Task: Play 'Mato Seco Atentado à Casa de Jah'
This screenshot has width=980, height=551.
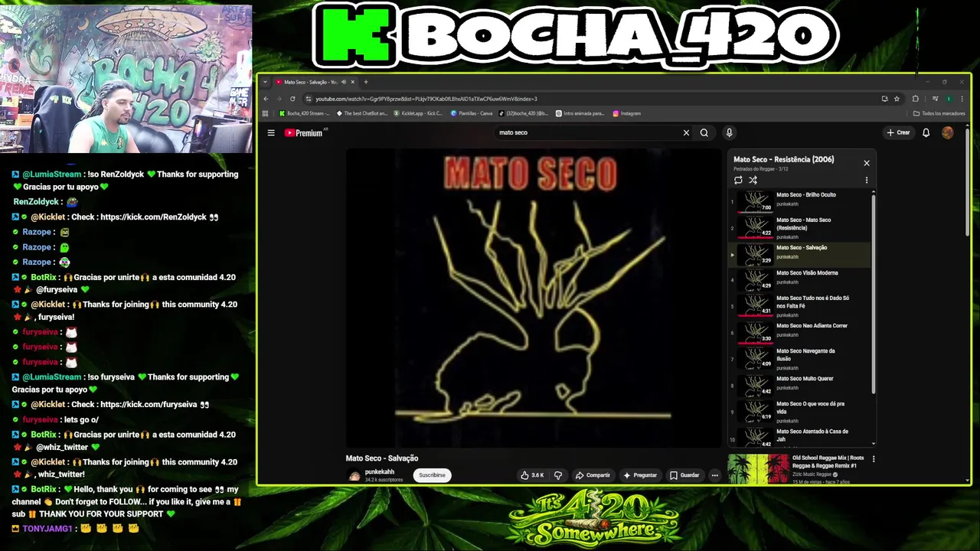Action: (x=799, y=437)
